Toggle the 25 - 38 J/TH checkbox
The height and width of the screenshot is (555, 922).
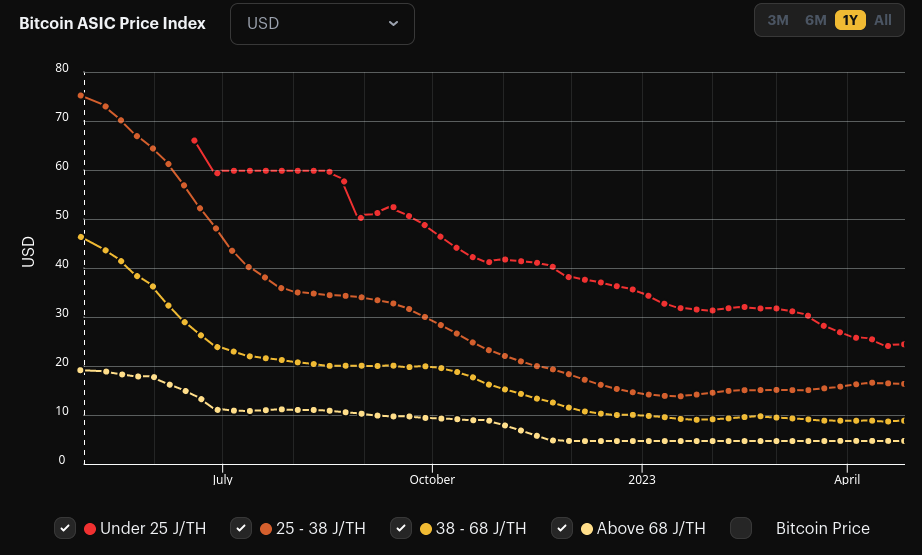coord(241,528)
